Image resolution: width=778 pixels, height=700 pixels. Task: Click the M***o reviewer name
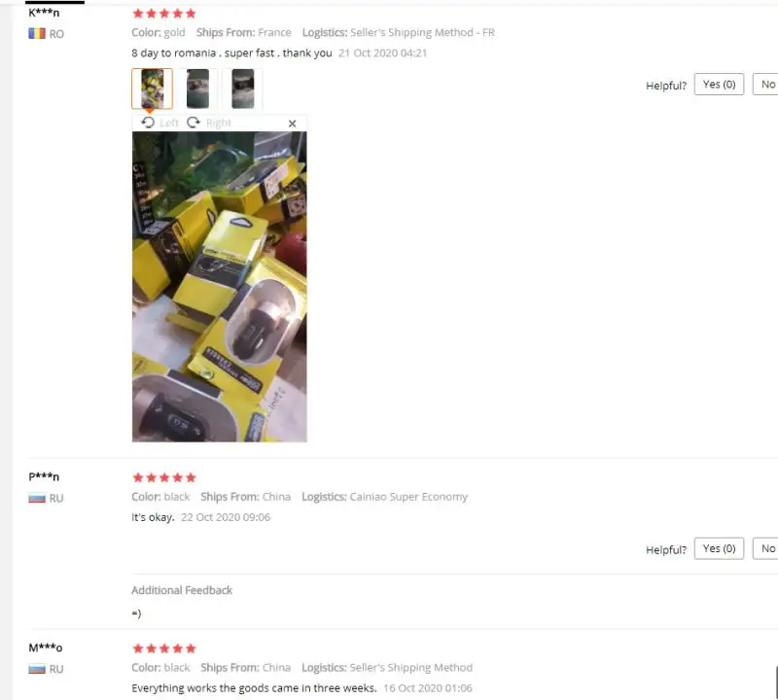coord(45,647)
